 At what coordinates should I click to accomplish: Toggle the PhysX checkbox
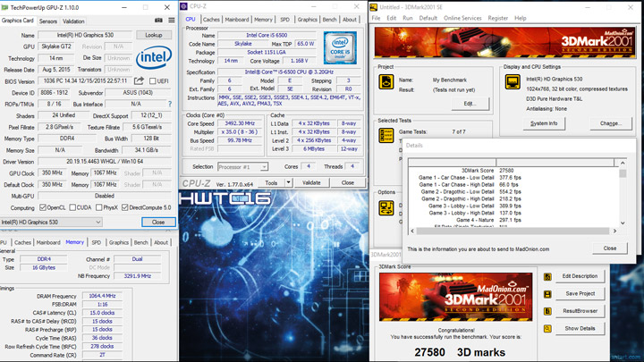point(99,207)
